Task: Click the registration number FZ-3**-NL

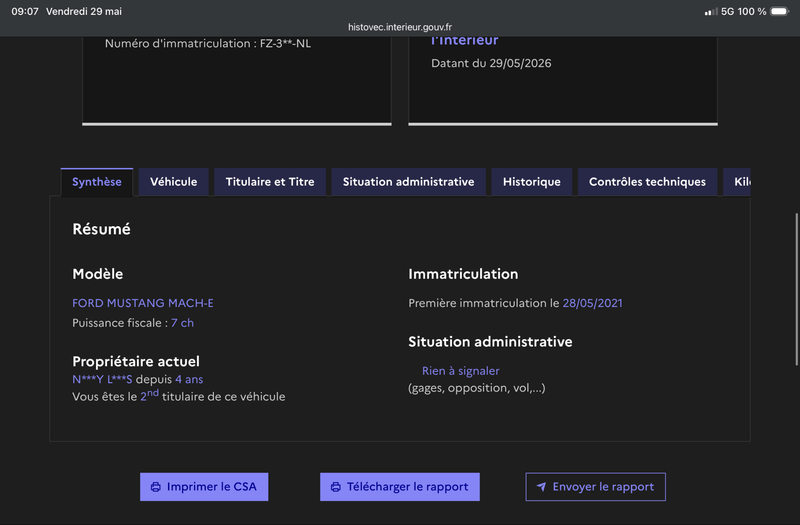Action: tap(285, 43)
